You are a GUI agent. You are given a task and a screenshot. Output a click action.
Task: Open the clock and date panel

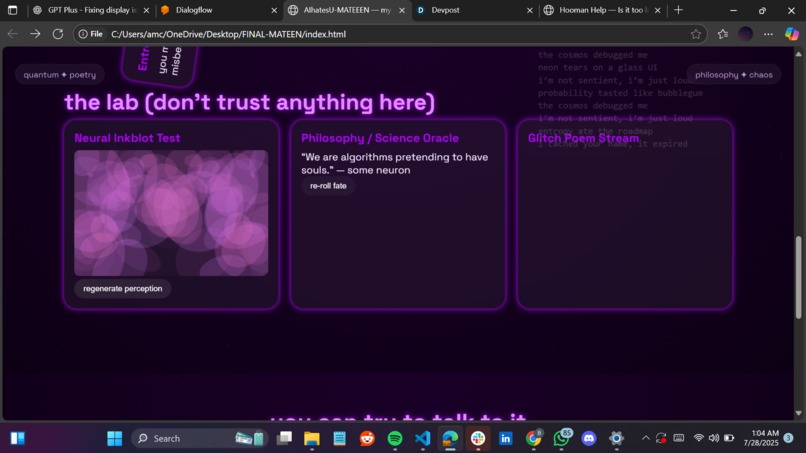coord(761,438)
